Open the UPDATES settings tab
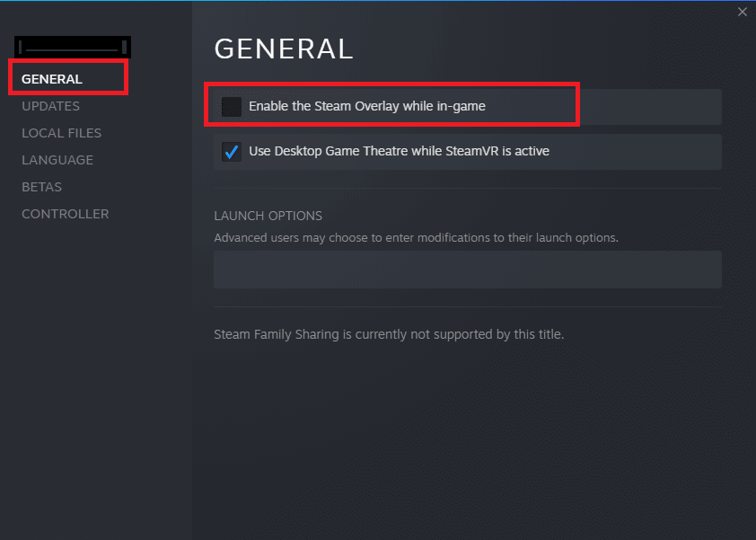The width and height of the screenshot is (756, 540). tap(50, 106)
